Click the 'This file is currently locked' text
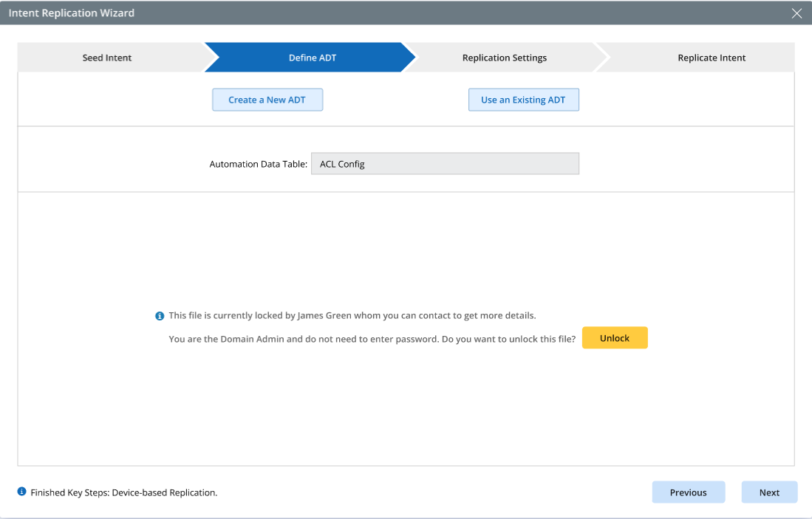The height and width of the screenshot is (519, 812). click(231, 315)
